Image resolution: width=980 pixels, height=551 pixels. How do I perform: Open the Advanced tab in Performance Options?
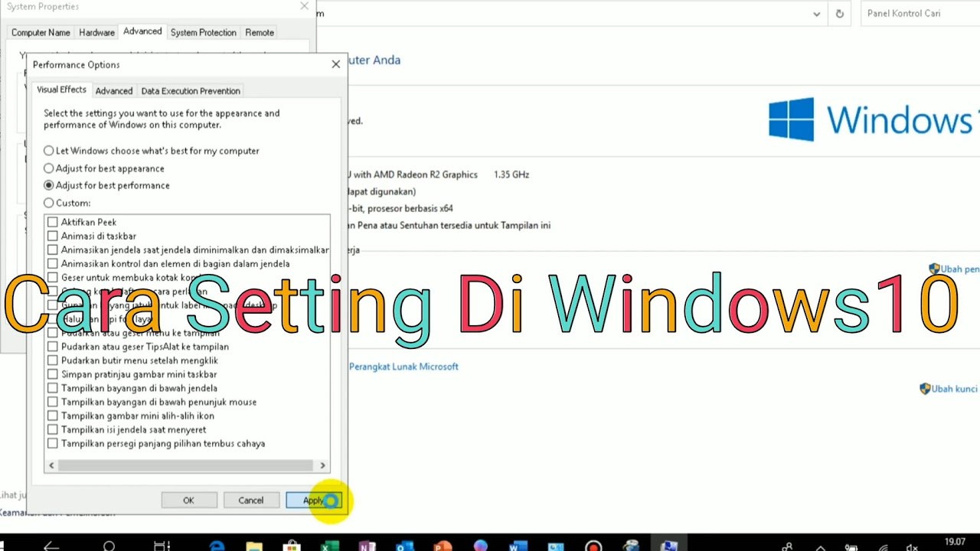(x=114, y=90)
